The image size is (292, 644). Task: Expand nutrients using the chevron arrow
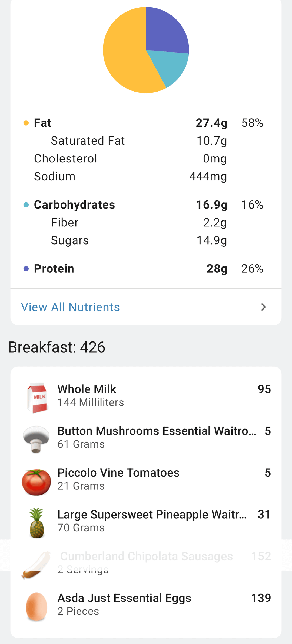(263, 307)
